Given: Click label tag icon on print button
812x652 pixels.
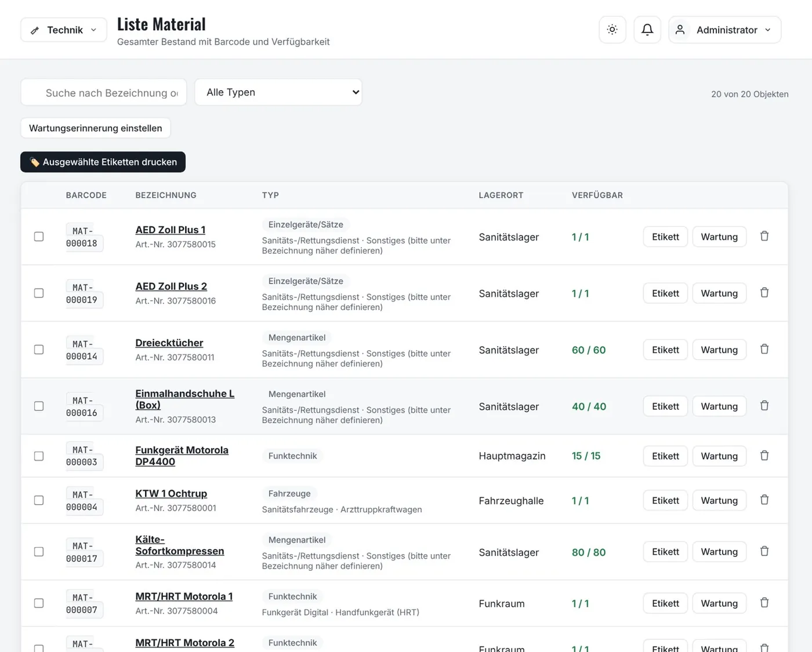Looking at the screenshot, I should point(35,162).
